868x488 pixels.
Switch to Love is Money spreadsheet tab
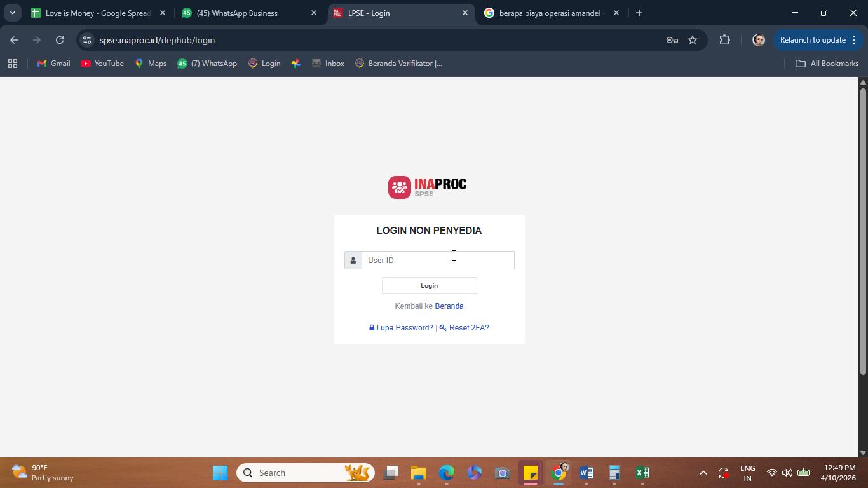pos(98,13)
